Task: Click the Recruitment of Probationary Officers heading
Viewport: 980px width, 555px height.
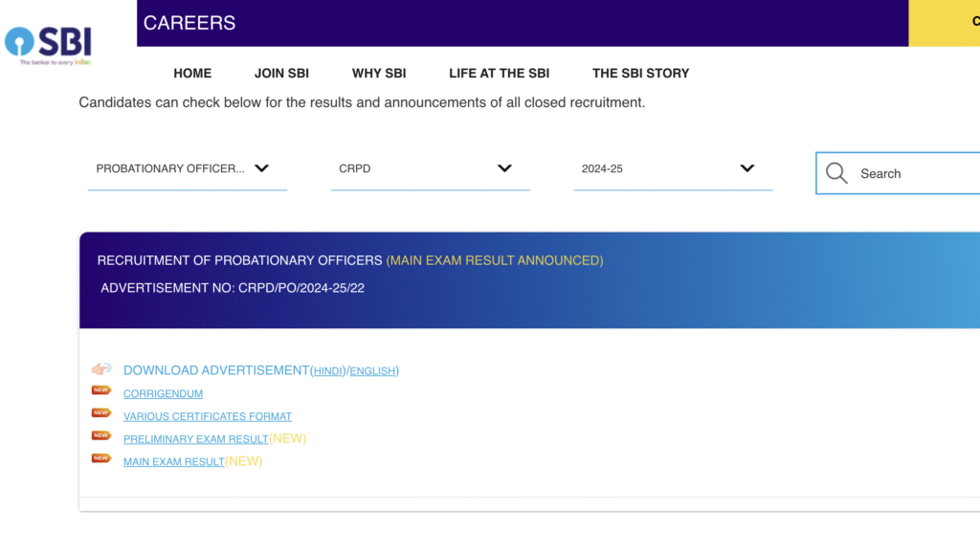Action: pos(239,260)
